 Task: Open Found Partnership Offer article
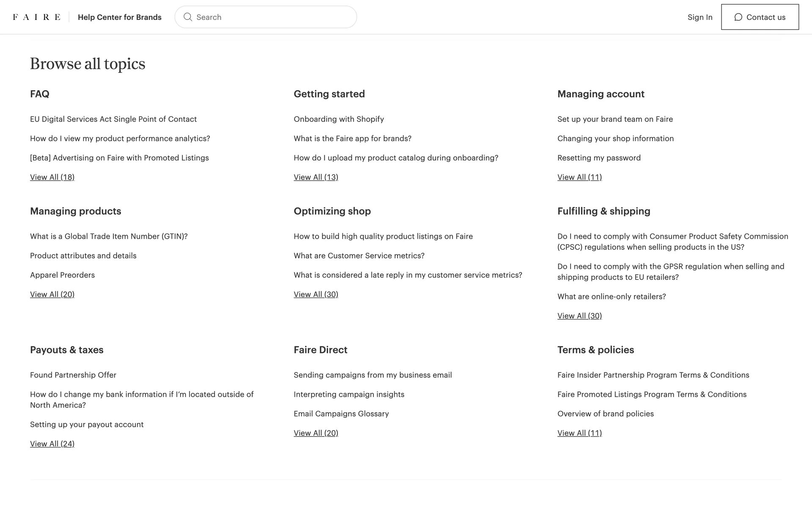point(73,375)
